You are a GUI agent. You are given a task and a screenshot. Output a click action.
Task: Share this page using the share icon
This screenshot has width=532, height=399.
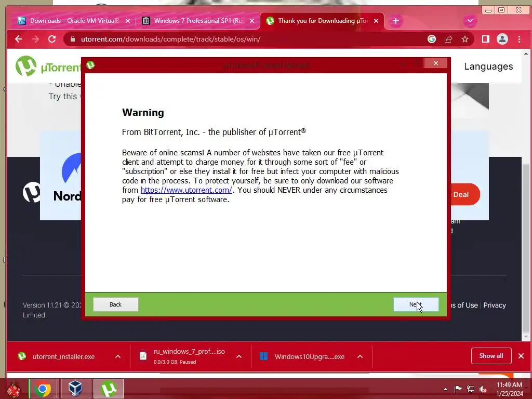pos(448,39)
